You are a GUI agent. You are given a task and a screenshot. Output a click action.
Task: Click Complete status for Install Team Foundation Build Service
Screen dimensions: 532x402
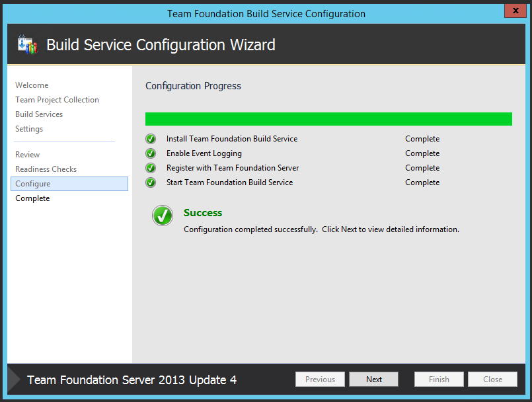coord(422,139)
